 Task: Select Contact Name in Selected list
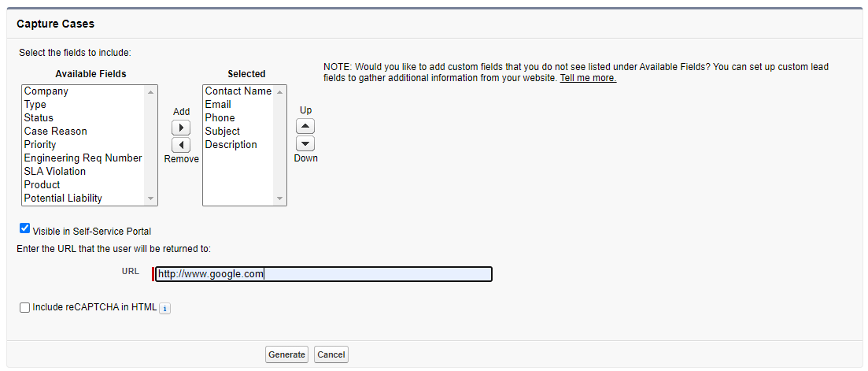238,91
